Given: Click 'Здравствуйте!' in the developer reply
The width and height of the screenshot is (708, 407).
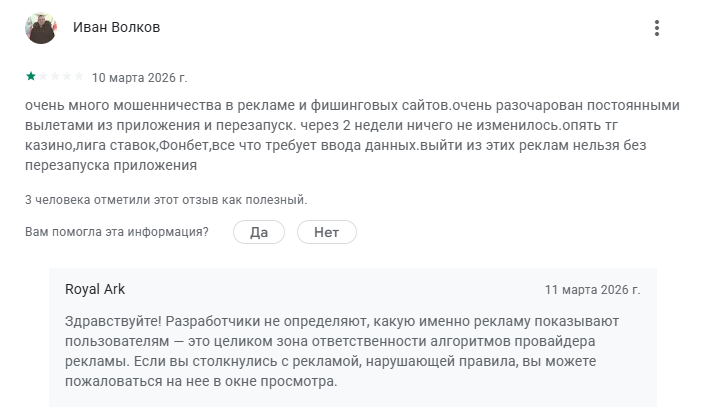Looking at the screenshot, I should [x=113, y=321].
